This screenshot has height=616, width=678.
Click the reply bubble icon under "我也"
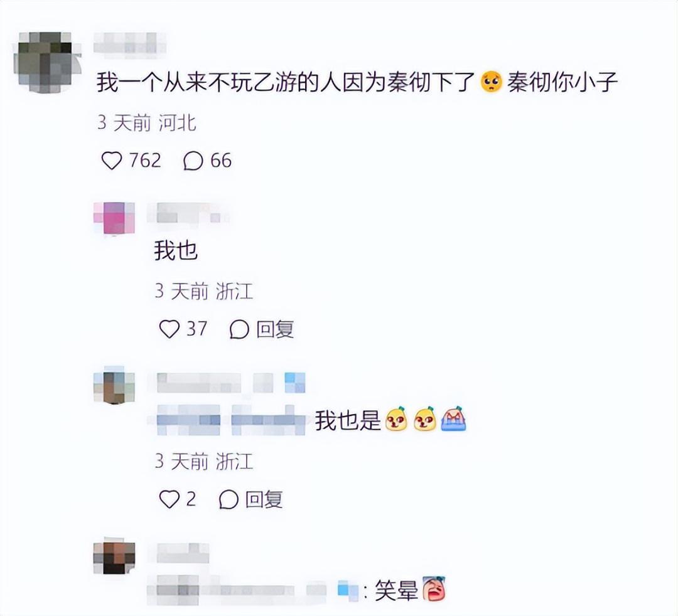coord(239,329)
